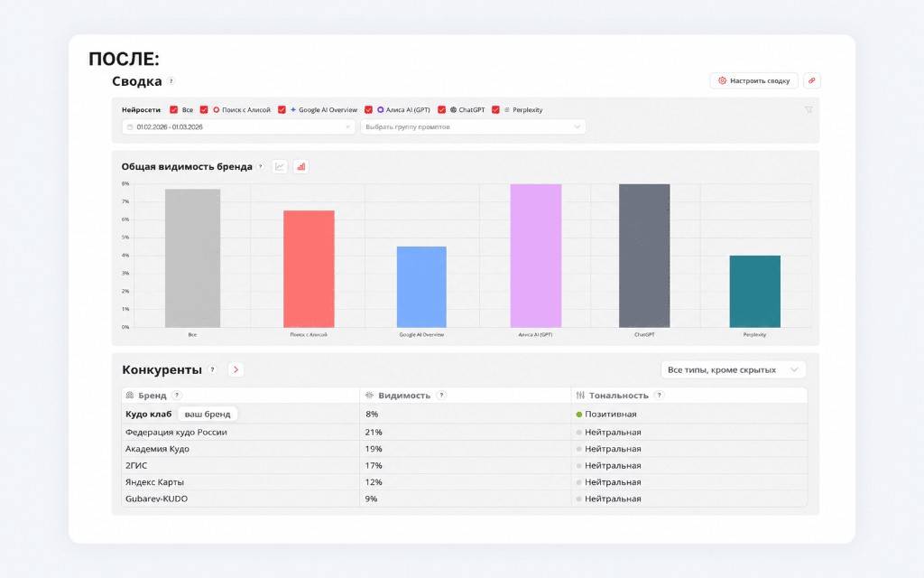The height and width of the screenshot is (578, 924).
Task: Click the Позитивная tonality status
Action: tap(606, 414)
